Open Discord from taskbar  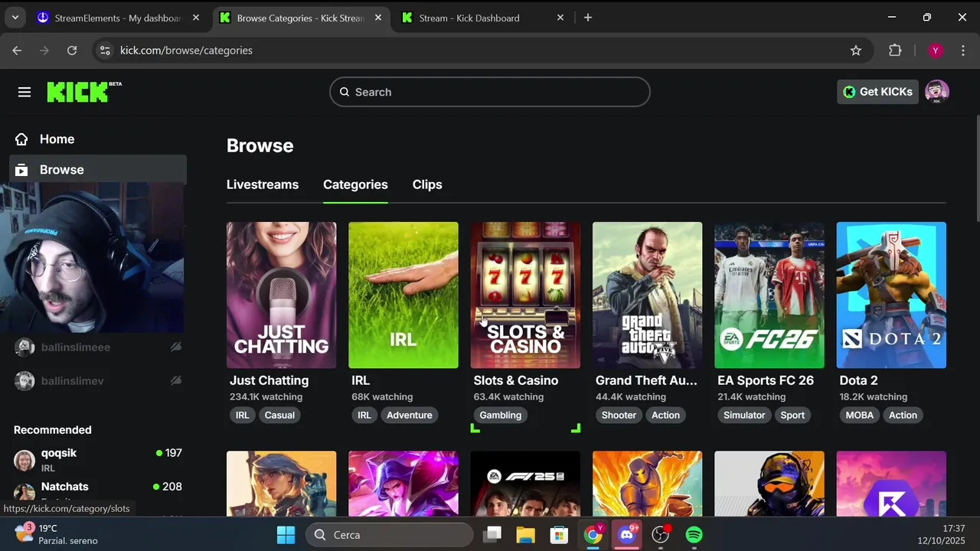point(627,535)
